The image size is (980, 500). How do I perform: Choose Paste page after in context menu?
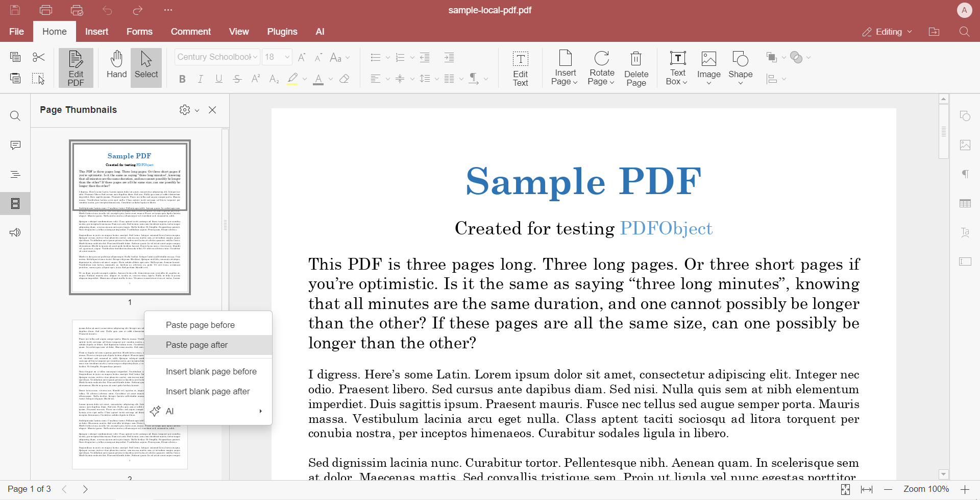(x=208, y=345)
